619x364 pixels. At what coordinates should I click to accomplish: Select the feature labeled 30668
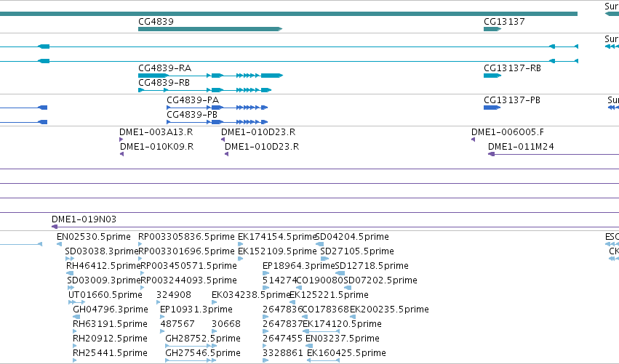[x=226, y=324]
